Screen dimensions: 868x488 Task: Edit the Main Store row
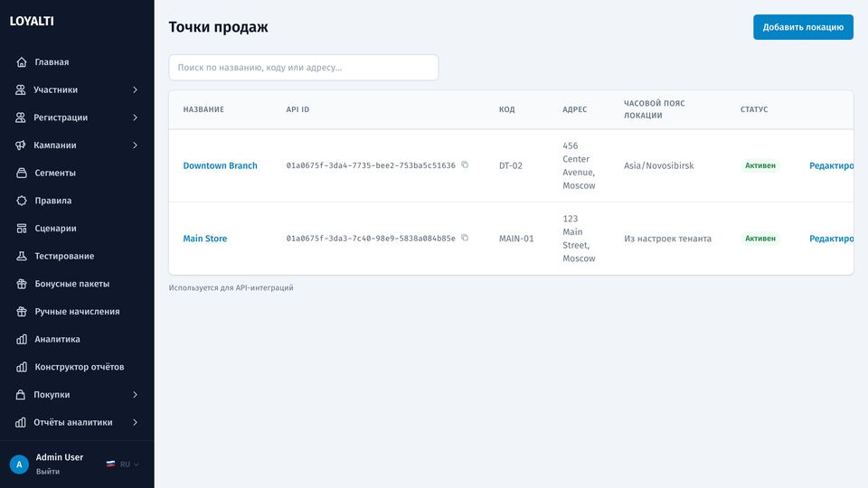coord(831,239)
